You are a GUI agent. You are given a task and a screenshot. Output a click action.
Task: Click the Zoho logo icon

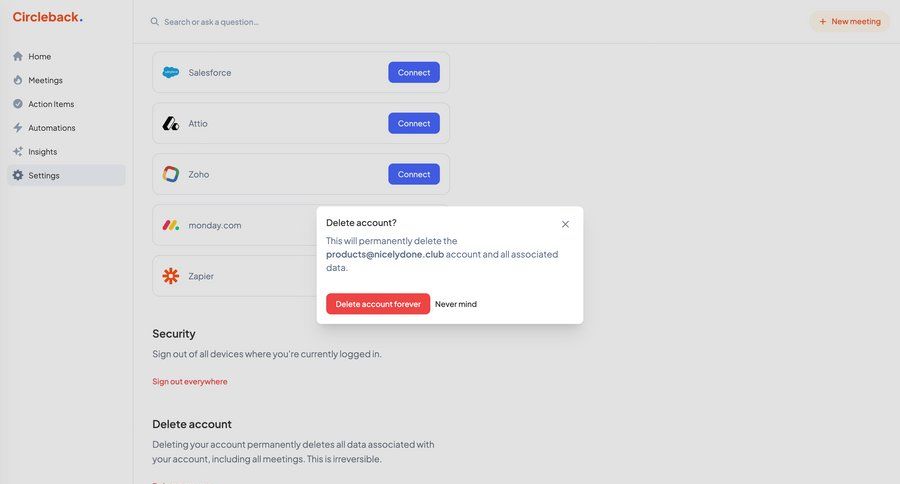171,174
